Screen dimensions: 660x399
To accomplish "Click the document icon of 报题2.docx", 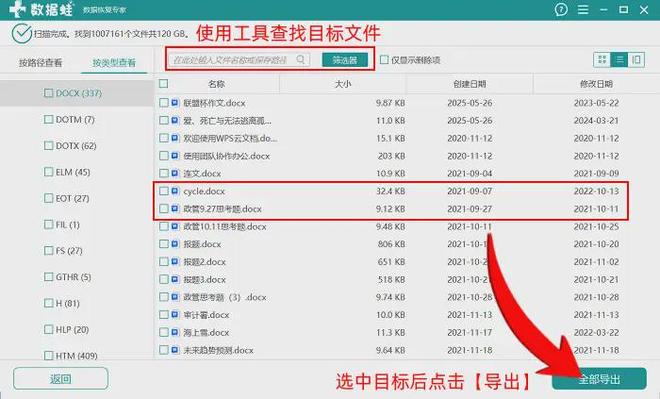I will pos(175,262).
